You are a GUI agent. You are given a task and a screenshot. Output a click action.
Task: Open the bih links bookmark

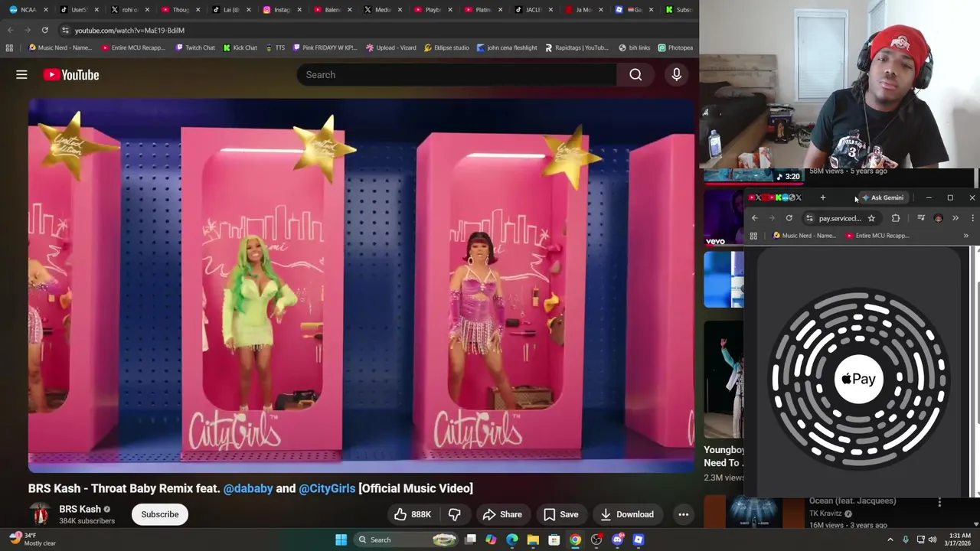click(634, 47)
